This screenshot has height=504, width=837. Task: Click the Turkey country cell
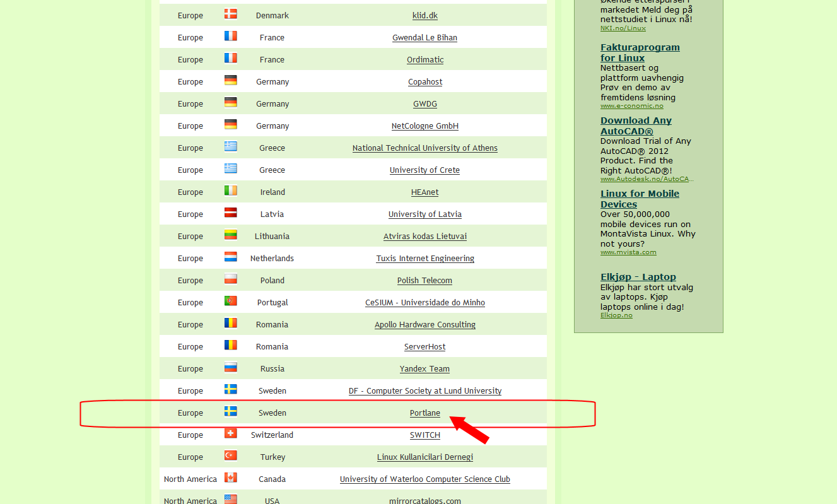[272, 457]
